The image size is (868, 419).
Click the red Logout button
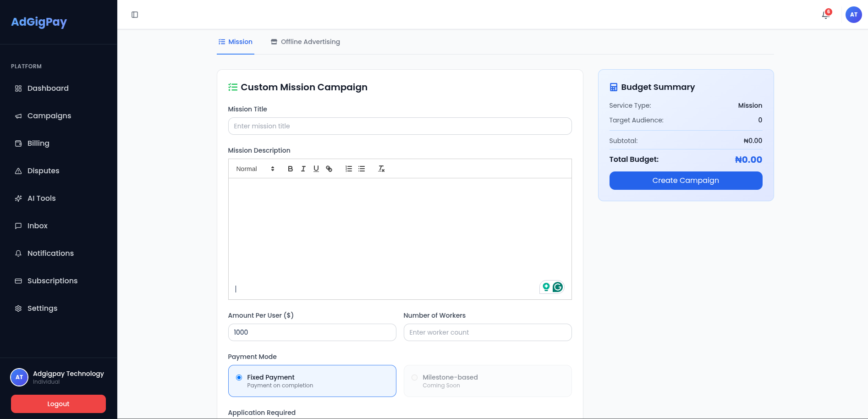click(x=58, y=404)
